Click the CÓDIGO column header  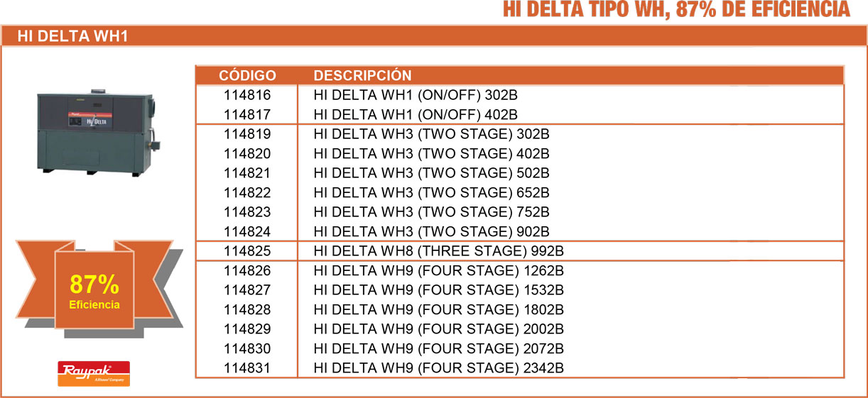tap(247, 76)
